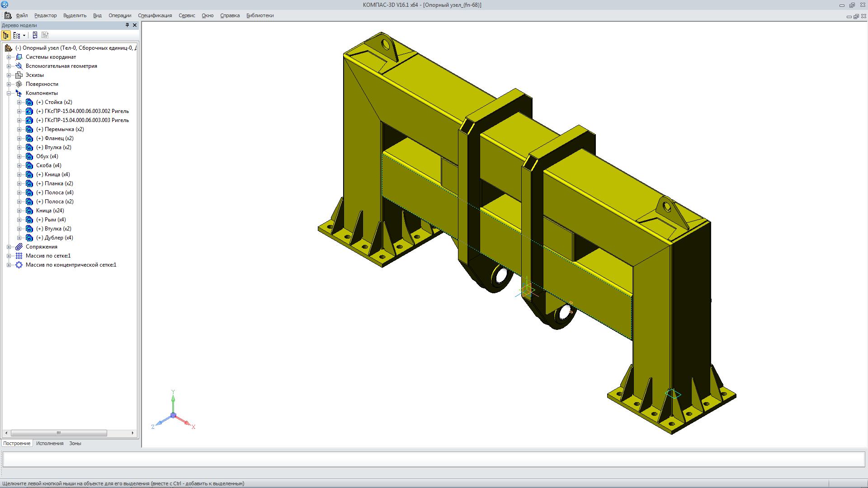Image resolution: width=868 pixels, height=488 pixels.
Task: Switch to the Исполнения tab
Action: click(50, 443)
